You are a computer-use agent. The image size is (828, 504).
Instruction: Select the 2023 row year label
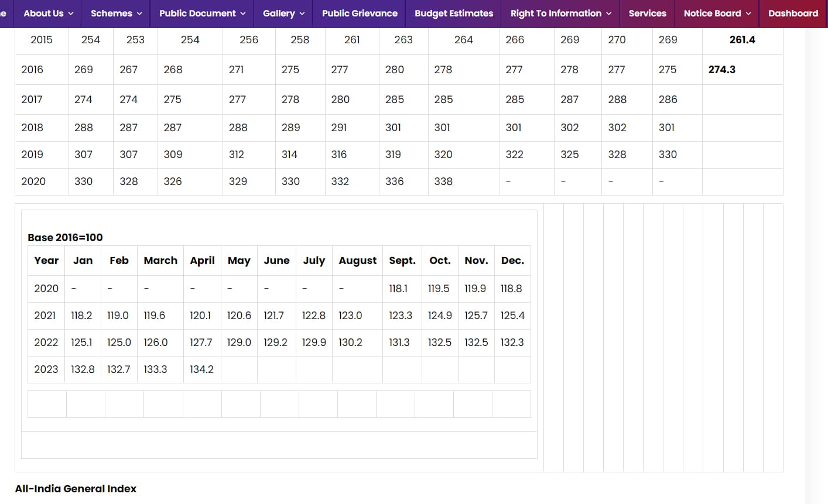click(x=46, y=369)
